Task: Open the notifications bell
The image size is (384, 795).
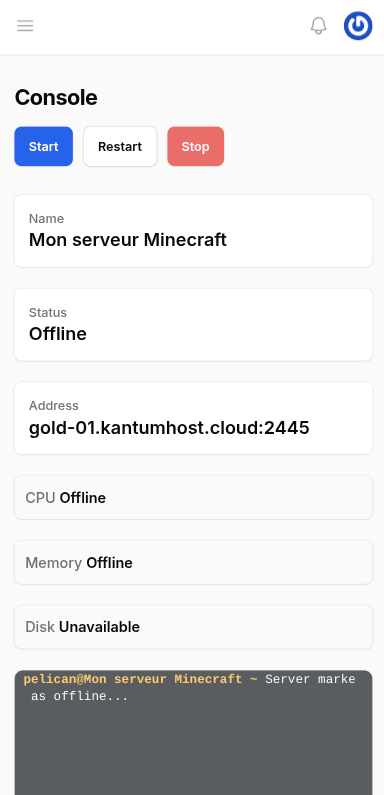Action: (x=319, y=25)
